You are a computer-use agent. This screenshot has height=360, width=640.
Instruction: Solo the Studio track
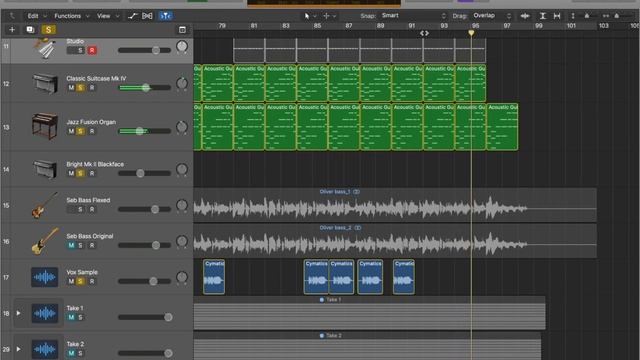click(80, 50)
